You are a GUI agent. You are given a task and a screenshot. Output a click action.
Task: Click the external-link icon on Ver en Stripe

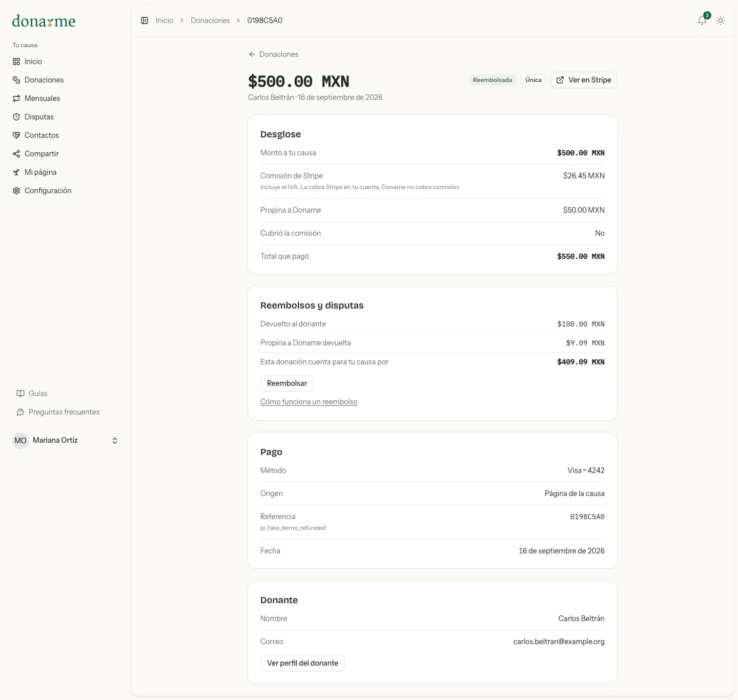point(560,80)
